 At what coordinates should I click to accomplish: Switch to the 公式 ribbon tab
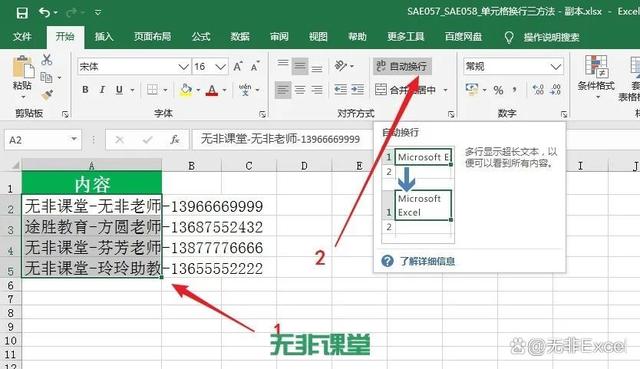click(x=201, y=37)
